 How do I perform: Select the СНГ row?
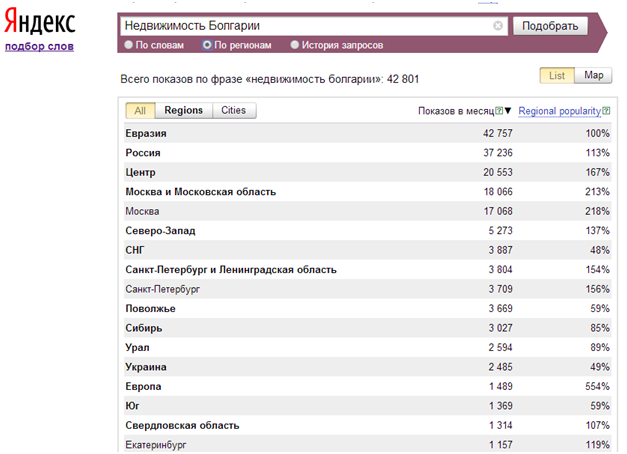pos(367,250)
